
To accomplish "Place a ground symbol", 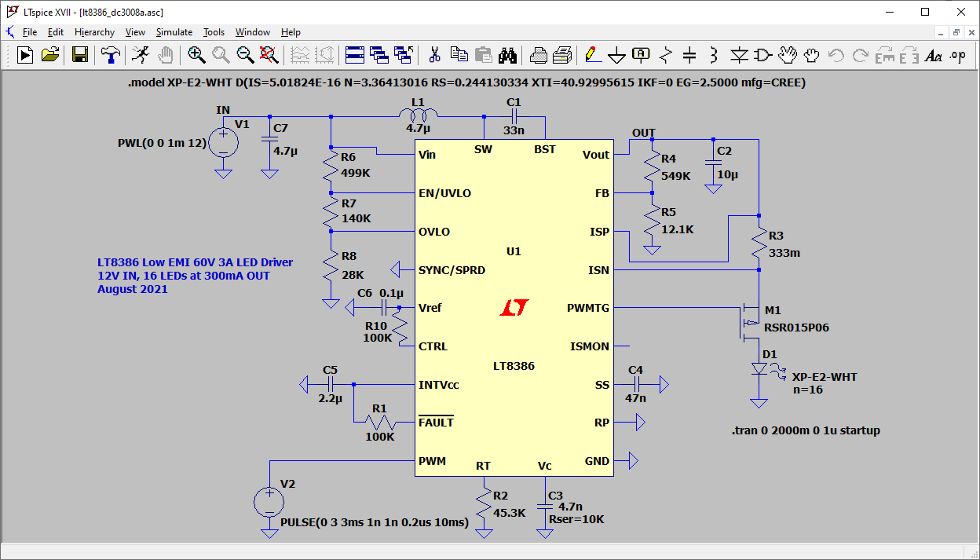I will coord(617,54).
